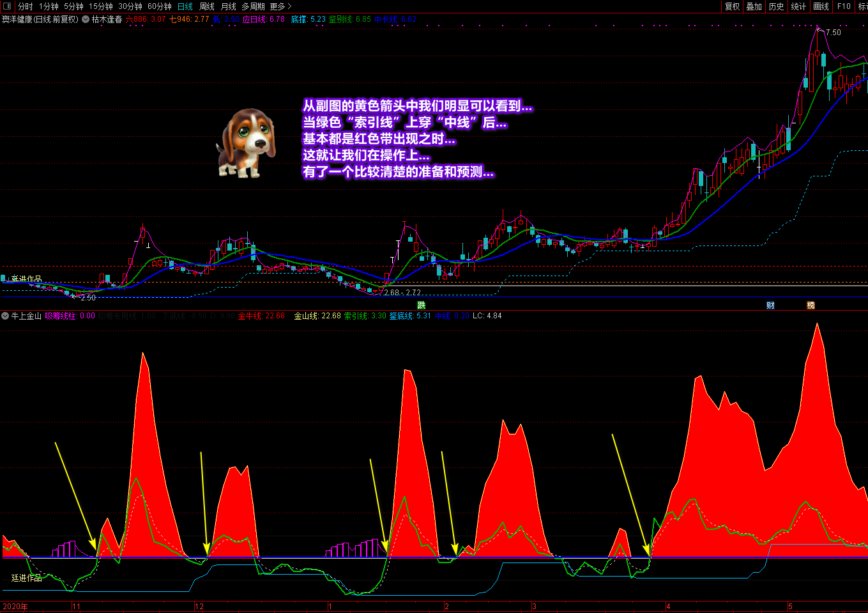
Task: Activate the 画线 drawing tool button
Action: coord(821,6)
